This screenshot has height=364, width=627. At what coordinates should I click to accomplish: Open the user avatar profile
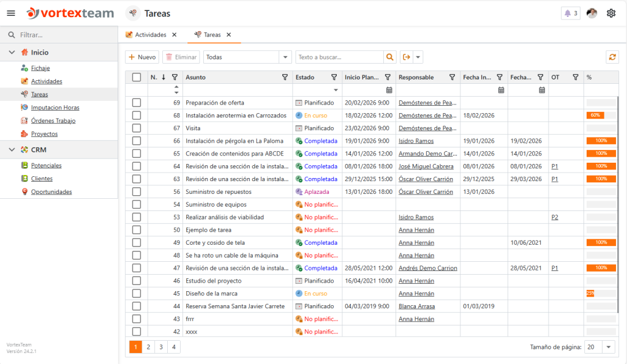coord(592,13)
